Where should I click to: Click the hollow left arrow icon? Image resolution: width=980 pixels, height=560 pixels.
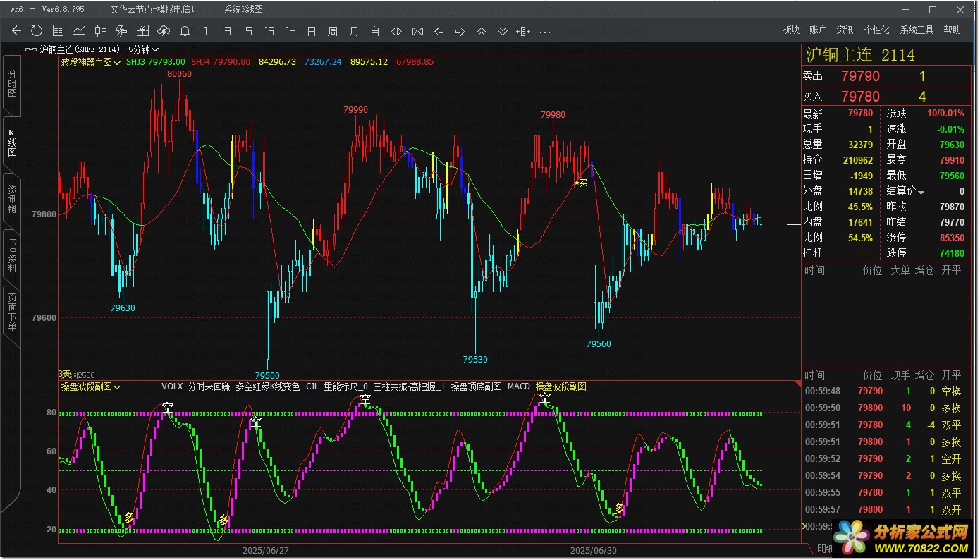pyautogui.click(x=439, y=30)
